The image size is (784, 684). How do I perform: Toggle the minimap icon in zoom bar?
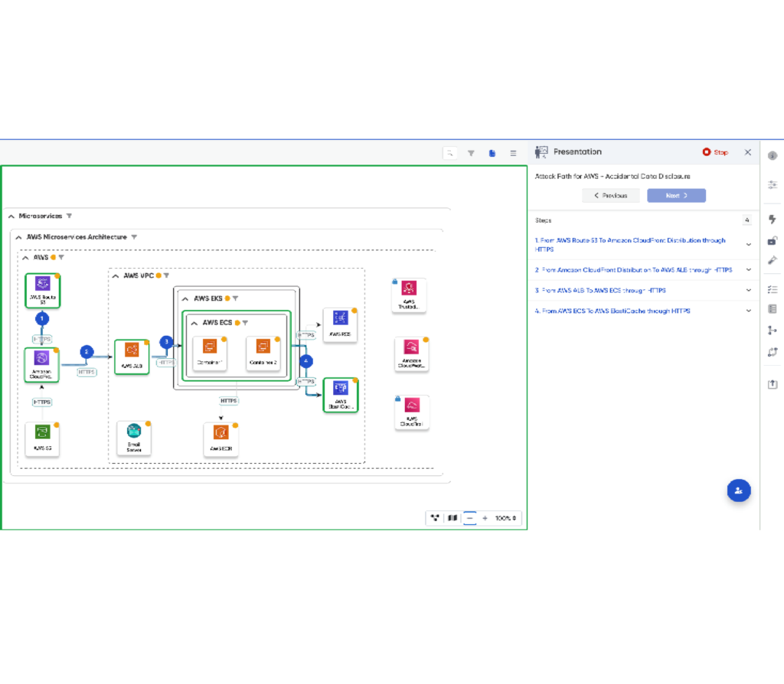point(452,518)
